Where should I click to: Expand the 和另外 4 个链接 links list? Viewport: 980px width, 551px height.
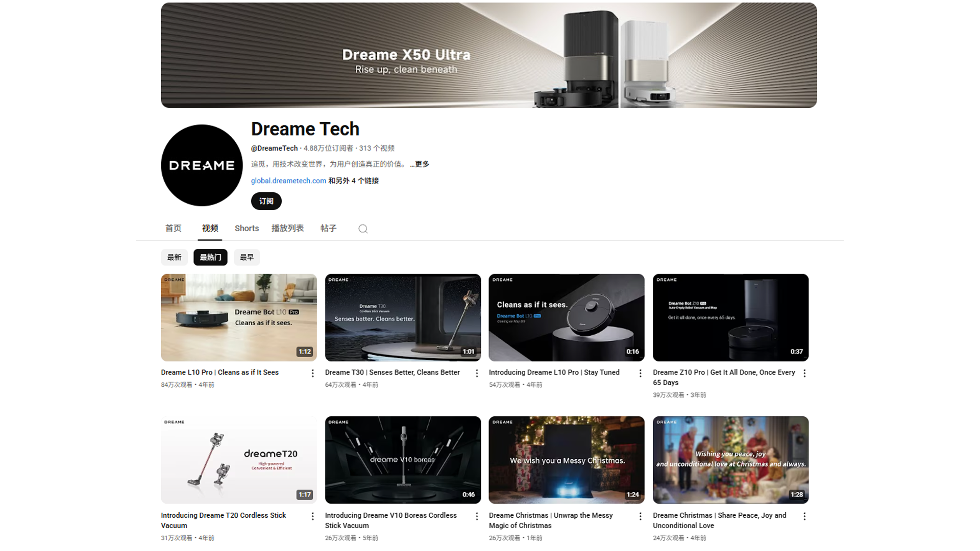pyautogui.click(x=353, y=181)
